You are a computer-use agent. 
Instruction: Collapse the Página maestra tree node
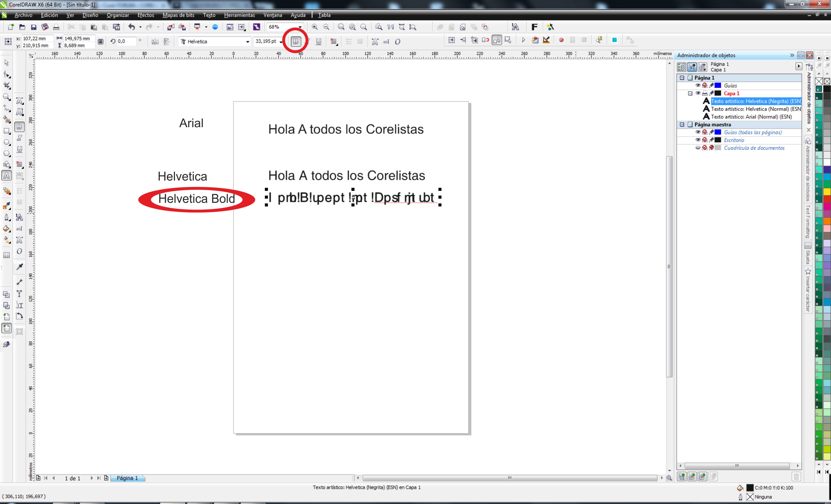pos(682,125)
